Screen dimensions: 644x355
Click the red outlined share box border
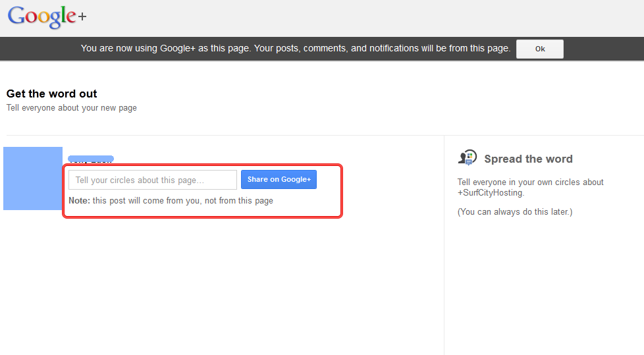click(x=342, y=191)
